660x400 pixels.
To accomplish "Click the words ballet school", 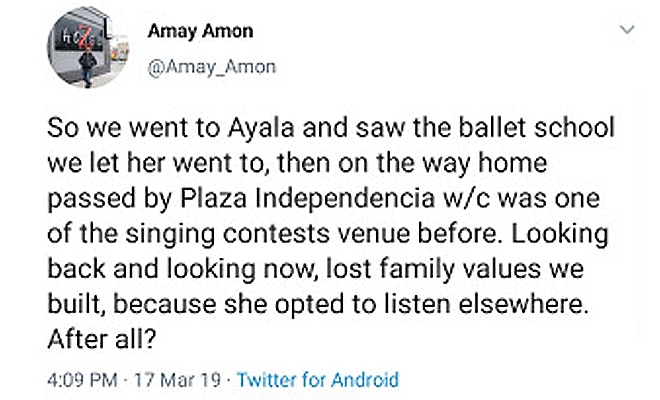I will click(536, 128).
